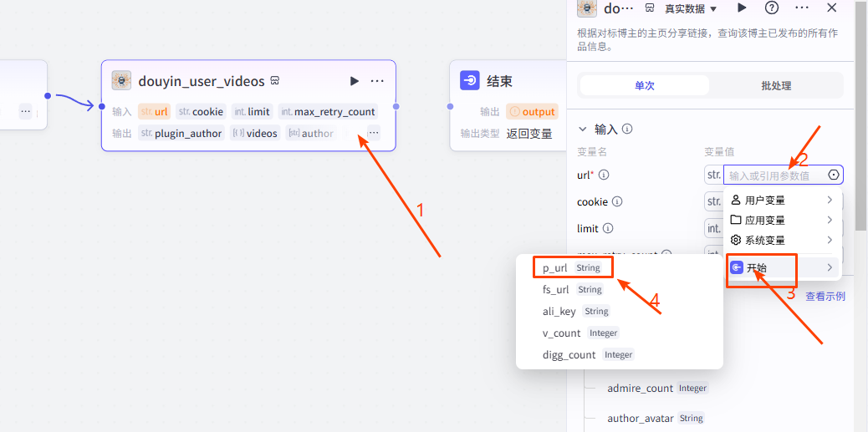Show info icon beside url variable

[605, 175]
